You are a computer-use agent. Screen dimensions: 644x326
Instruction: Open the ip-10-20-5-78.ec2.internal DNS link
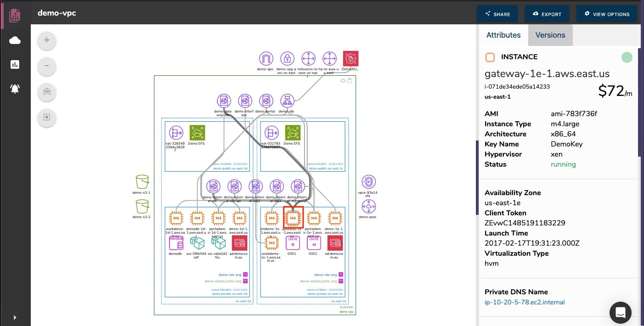tap(525, 302)
